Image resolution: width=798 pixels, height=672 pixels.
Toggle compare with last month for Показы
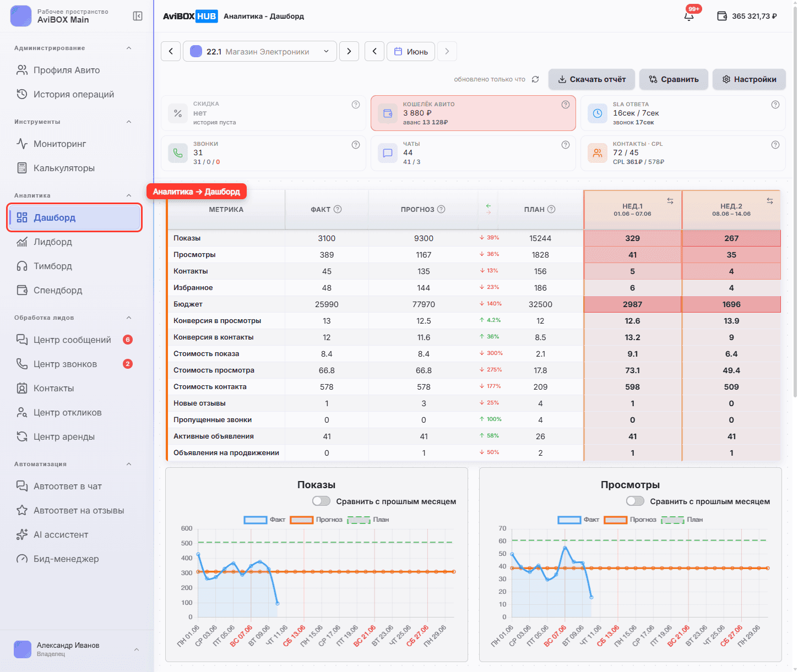321,501
